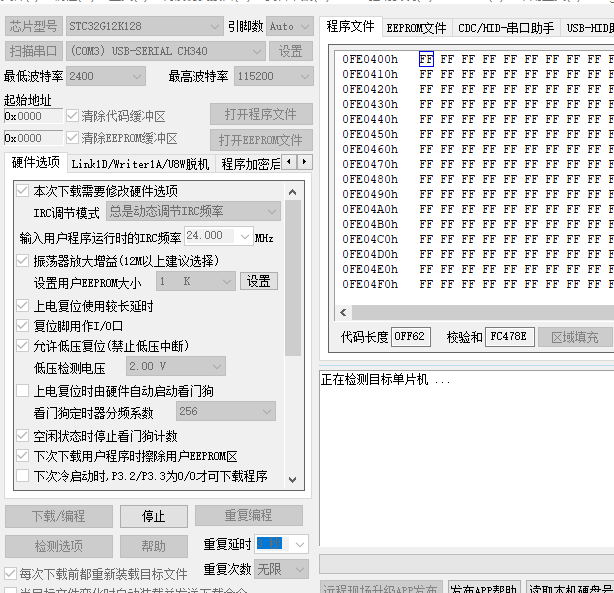
Task: Toggle 空闲状态时停止看门狗计数 checkbox
Action: point(22,436)
